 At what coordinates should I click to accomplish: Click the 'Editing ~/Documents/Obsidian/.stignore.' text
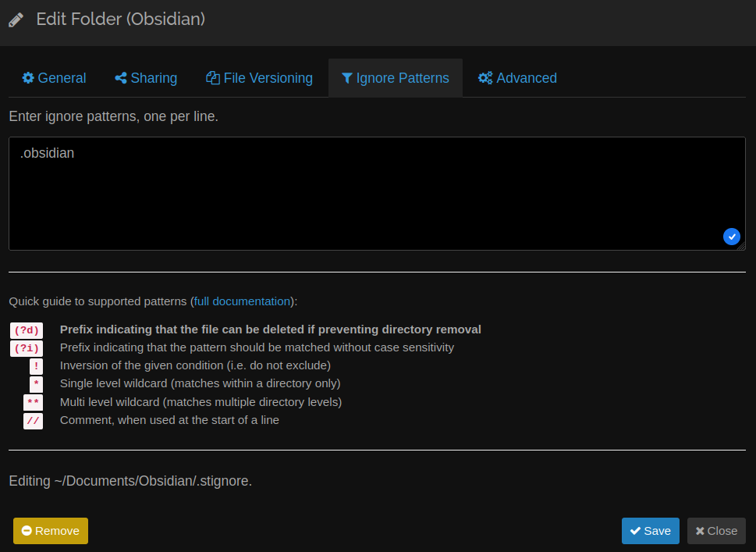click(x=130, y=481)
